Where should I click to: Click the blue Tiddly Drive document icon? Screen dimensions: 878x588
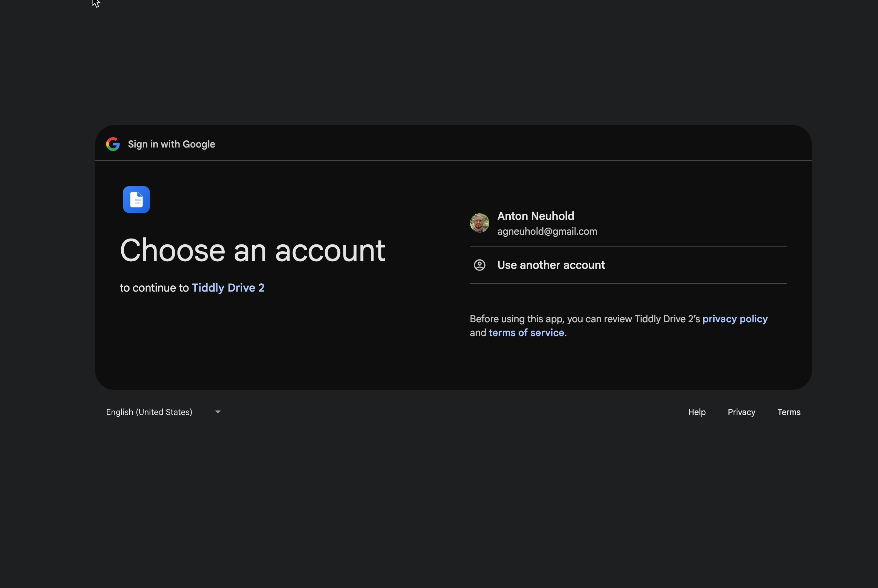pos(136,200)
